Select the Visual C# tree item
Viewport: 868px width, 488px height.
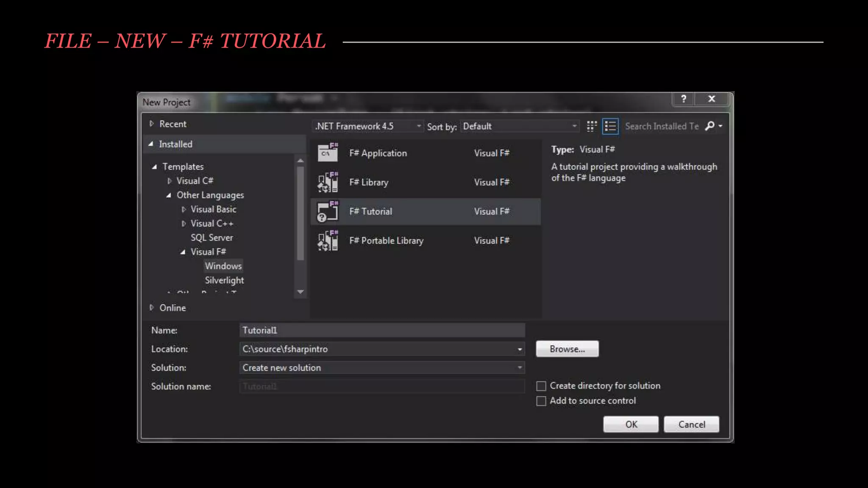195,181
